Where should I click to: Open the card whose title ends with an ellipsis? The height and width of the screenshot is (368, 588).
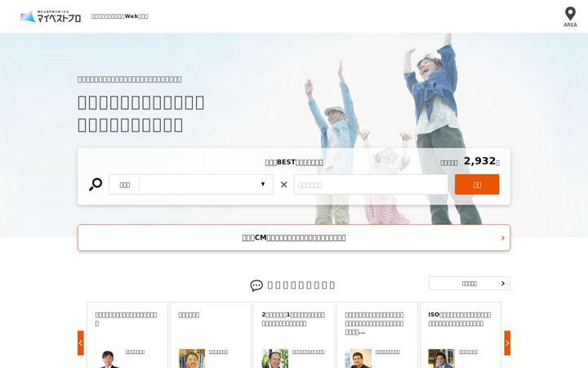(377, 335)
